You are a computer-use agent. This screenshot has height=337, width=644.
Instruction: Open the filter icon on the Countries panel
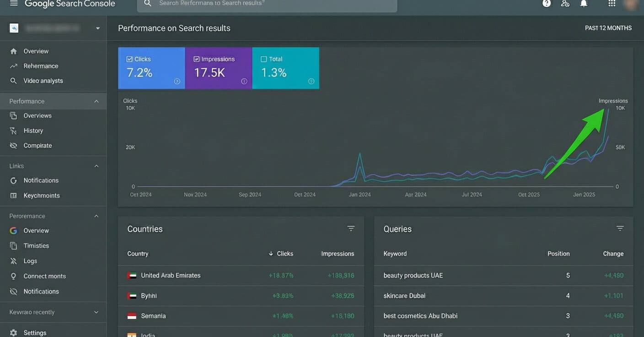[351, 228]
